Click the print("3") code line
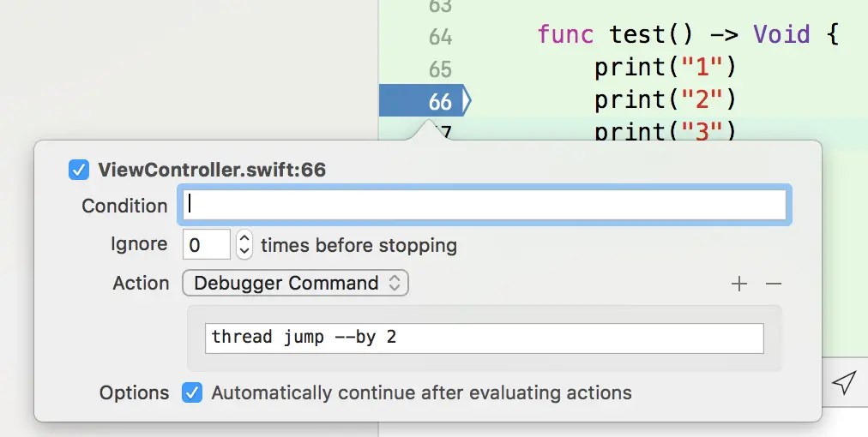The image size is (868, 437). coord(666,131)
